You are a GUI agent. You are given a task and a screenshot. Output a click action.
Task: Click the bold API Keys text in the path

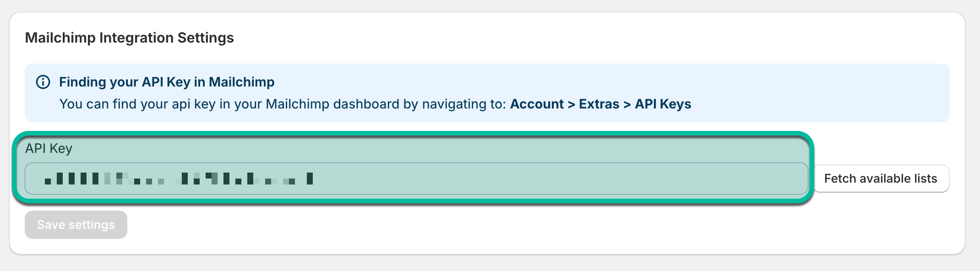pyautogui.click(x=663, y=104)
